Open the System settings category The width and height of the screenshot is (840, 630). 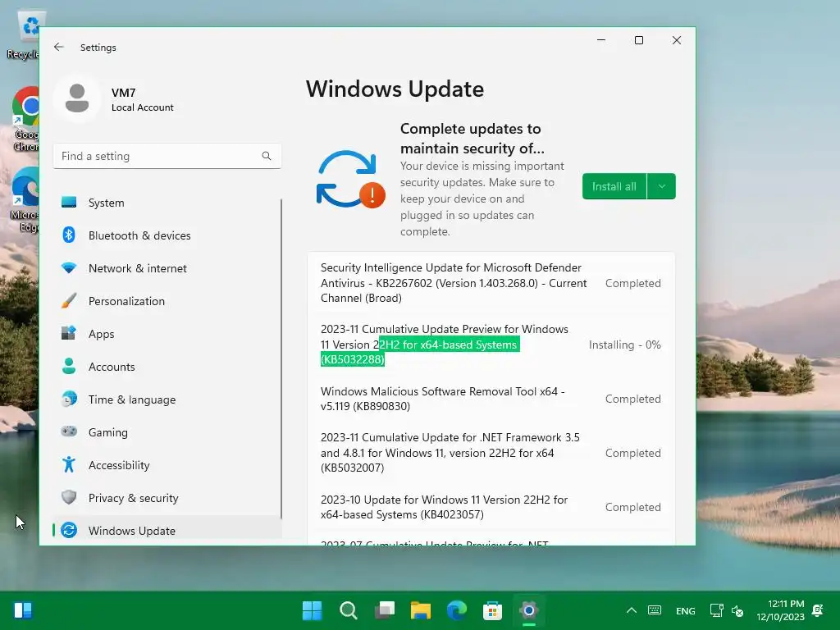coord(167,203)
